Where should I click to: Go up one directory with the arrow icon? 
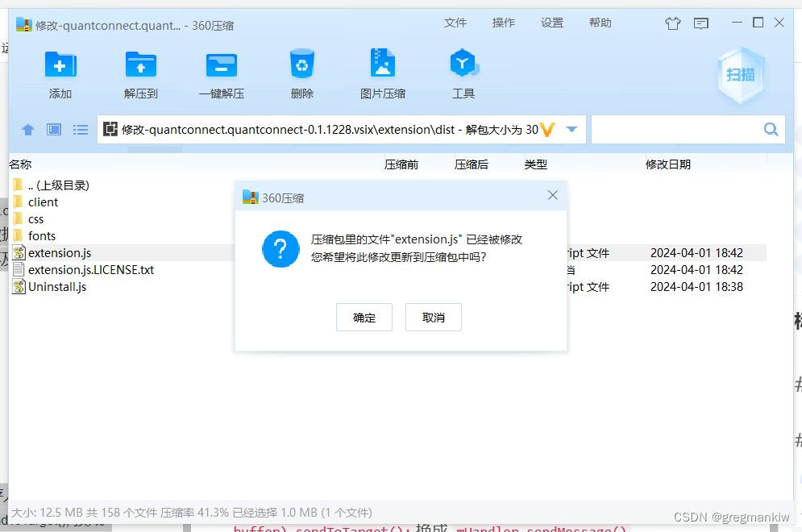[x=28, y=130]
